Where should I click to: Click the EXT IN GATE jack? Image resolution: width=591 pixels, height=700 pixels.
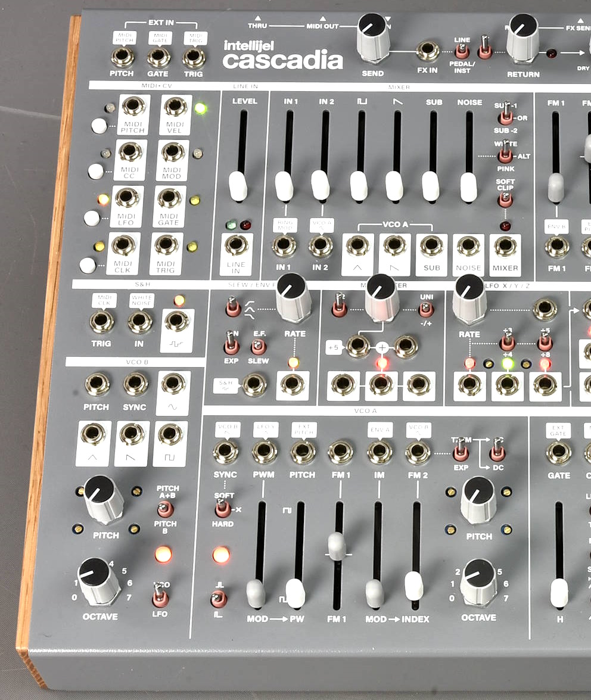158,57
